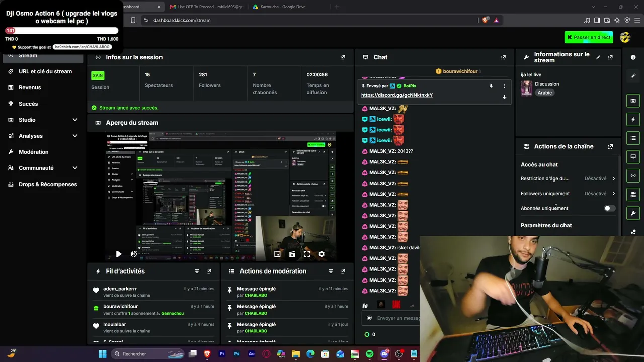Unmute the stream preview audio
Image resolution: width=644 pixels, height=362 pixels.
[x=134, y=254]
